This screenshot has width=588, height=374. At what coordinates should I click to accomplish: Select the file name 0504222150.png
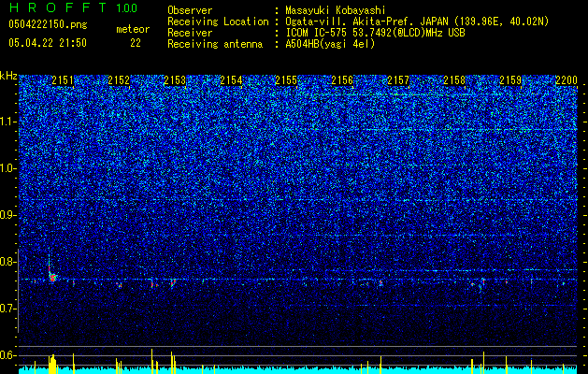pyautogui.click(x=48, y=24)
